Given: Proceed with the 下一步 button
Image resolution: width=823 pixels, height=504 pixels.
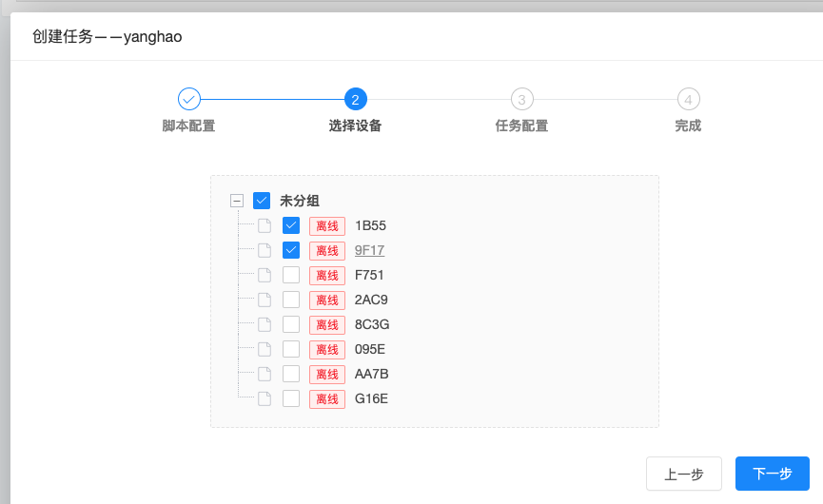Looking at the screenshot, I should pyautogui.click(x=772, y=474).
